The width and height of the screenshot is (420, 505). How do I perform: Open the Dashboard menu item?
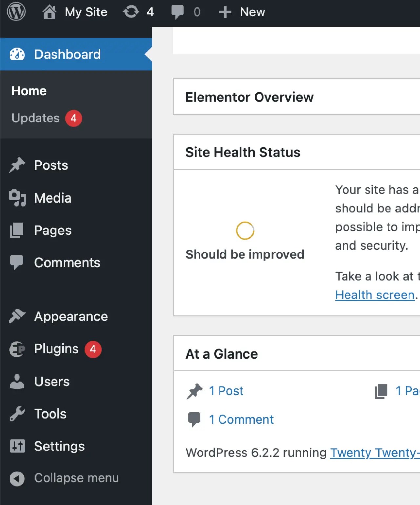coord(76,54)
